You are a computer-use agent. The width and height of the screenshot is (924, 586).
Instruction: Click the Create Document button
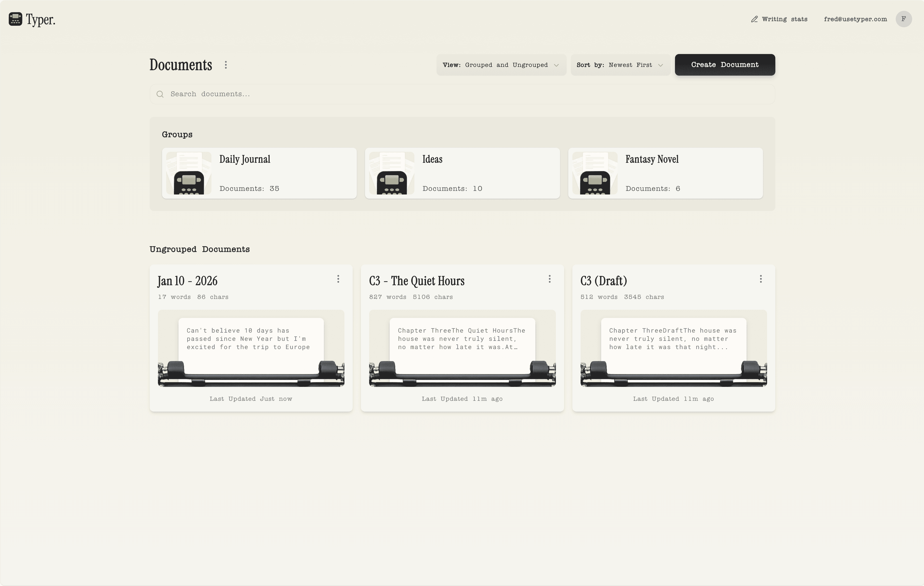click(724, 65)
